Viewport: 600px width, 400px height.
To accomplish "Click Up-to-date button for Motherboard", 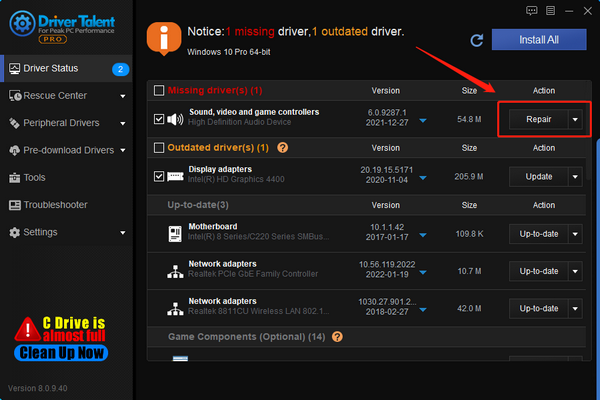I will coord(538,234).
